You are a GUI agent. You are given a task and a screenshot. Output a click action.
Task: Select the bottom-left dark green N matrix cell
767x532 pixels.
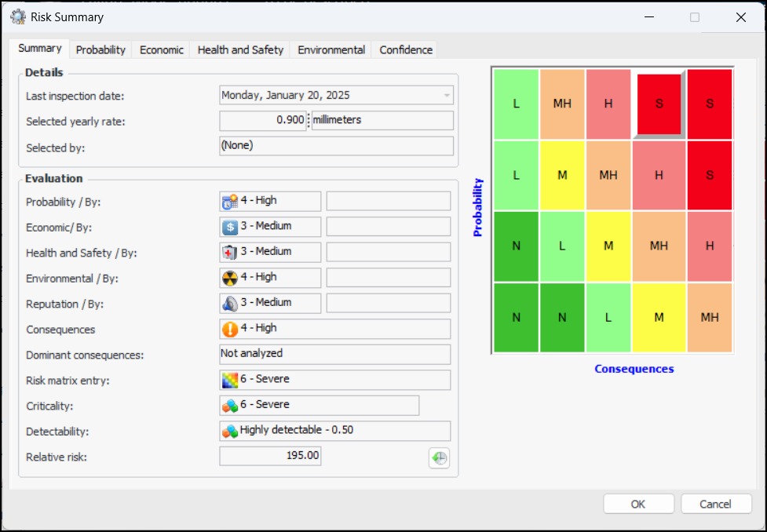point(516,318)
